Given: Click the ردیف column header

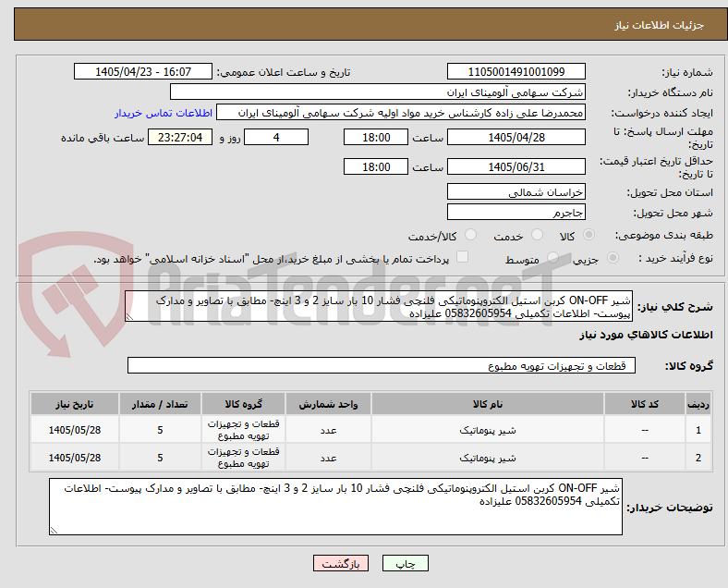Looking at the screenshot, I should tap(698, 404).
